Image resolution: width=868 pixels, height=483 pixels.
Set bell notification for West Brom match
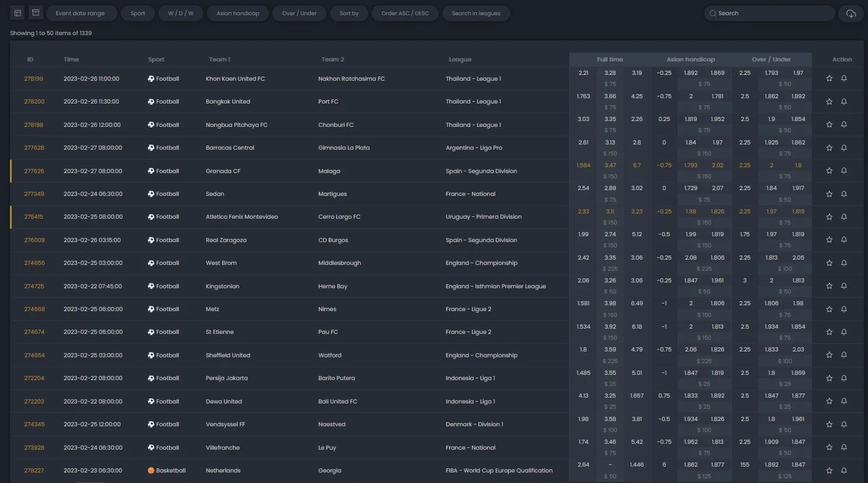click(x=843, y=263)
